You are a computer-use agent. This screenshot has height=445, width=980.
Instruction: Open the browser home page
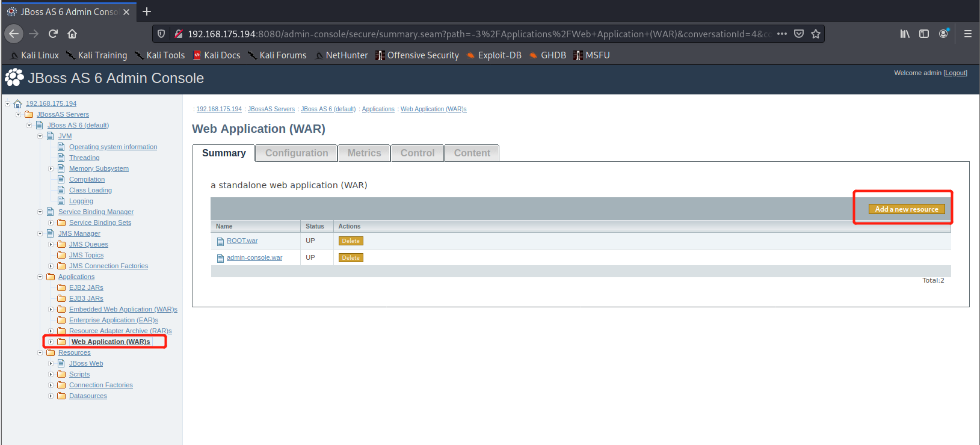pyautogui.click(x=72, y=34)
